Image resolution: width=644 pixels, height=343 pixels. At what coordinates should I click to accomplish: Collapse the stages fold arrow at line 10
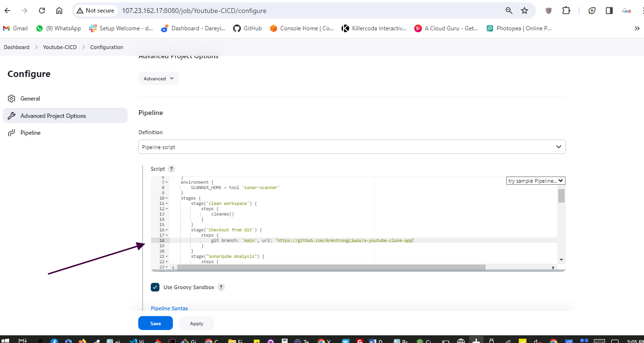pos(167,198)
